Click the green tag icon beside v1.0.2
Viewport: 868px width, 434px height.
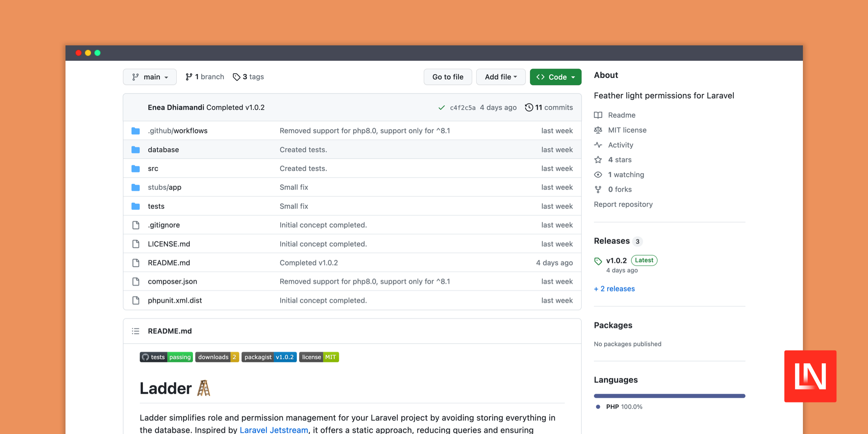tap(598, 261)
